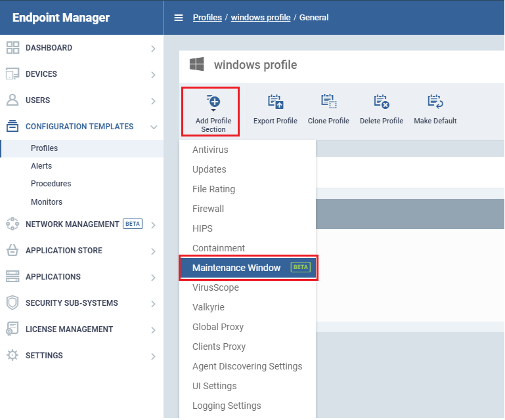The height and width of the screenshot is (420, 505).
Task: Click the Application Store basket icon
Action: [x=12, y=251]
